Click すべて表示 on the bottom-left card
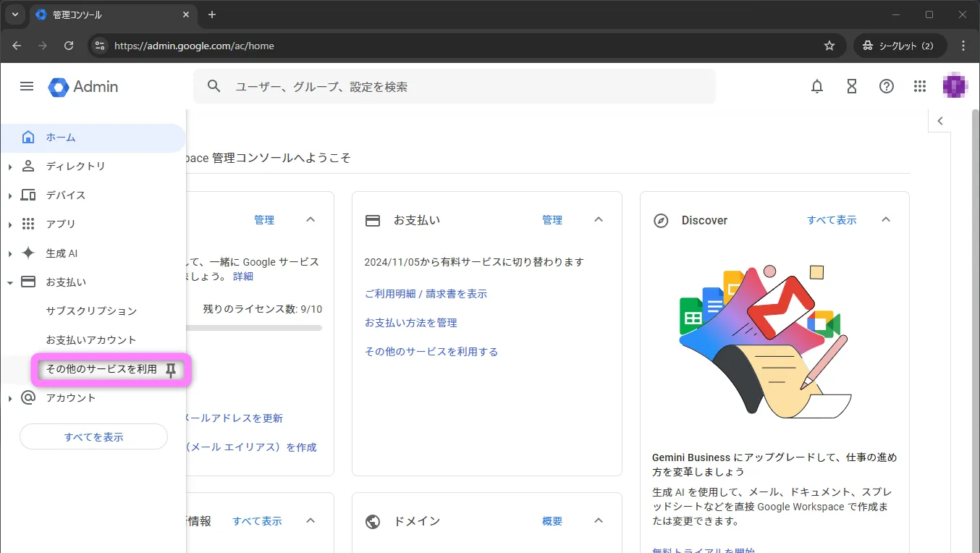Image resolution: width=980 pixels, height=553 pixels. pos(257,521)
